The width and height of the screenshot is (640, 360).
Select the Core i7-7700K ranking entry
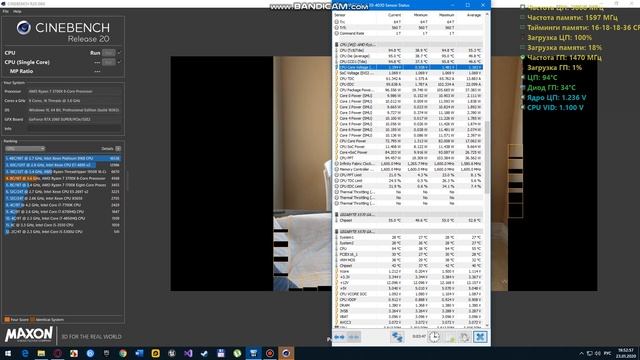click(x=62, y=205)
